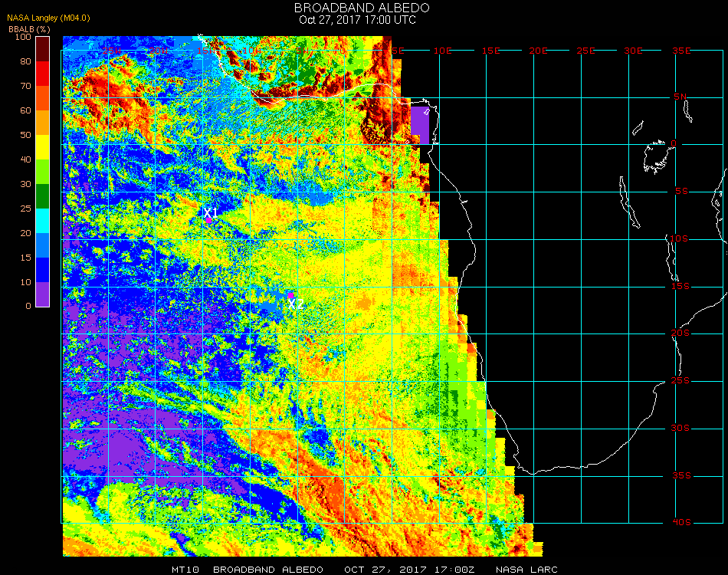This screenshot has height=575, width=728.
Task: Click the legend value 50
Action: click(x=25, y=135)
